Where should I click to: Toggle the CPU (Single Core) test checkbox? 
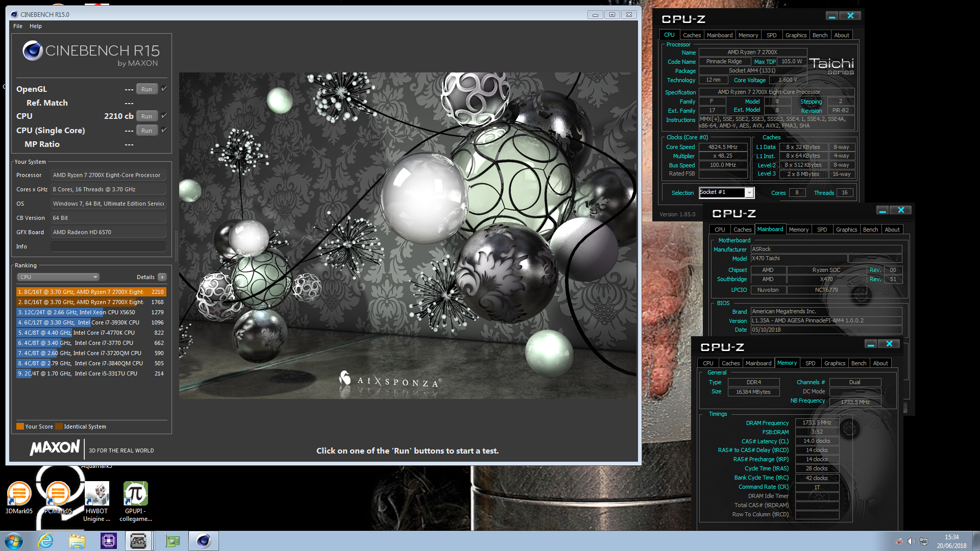[164, 130]
